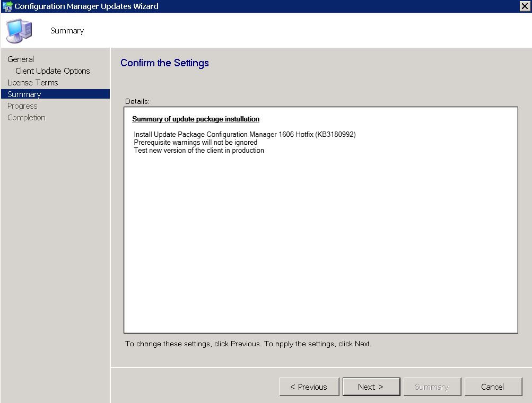This screenshot has width=532, height=403.
Task: Click the KB3180992 hotfix install line
Action: (x=245, y=134)
